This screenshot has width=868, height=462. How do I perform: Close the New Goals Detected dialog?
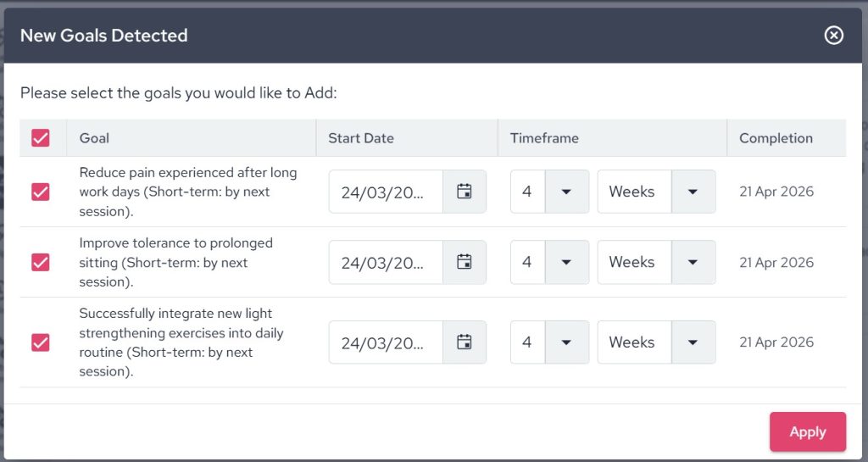pos(834,36)
